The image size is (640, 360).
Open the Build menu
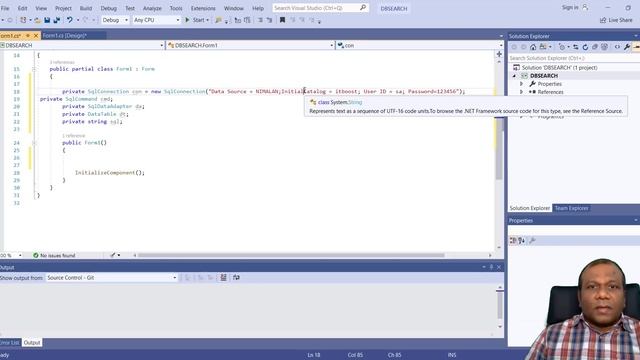pyautogui.click(x=86, y=8)
